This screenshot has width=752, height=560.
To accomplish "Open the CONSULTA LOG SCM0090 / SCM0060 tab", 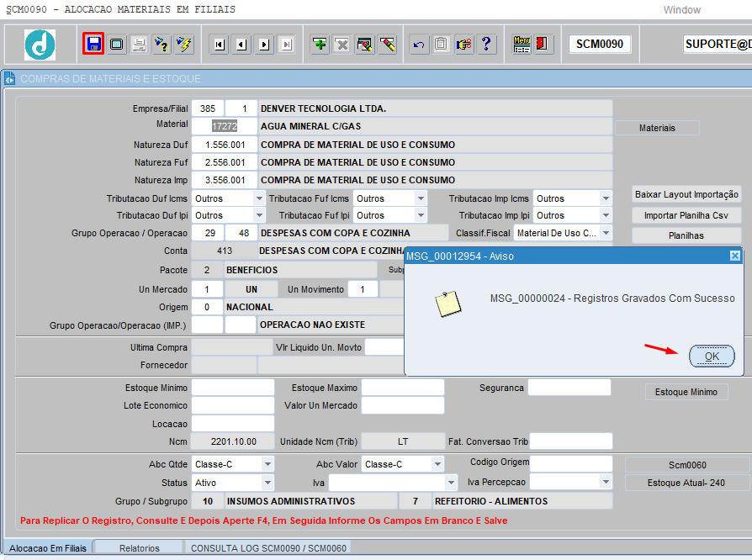I will click(268, 548).
